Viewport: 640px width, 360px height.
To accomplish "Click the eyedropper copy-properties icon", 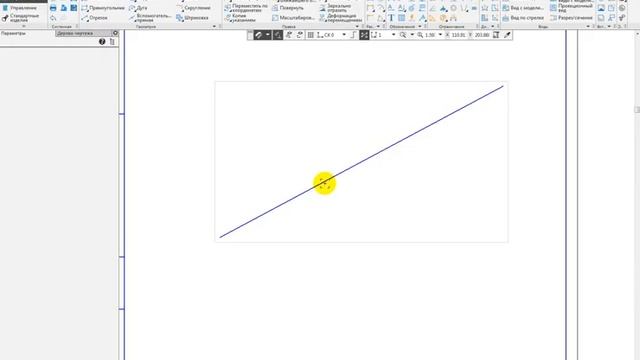I will tap(507, 35).
